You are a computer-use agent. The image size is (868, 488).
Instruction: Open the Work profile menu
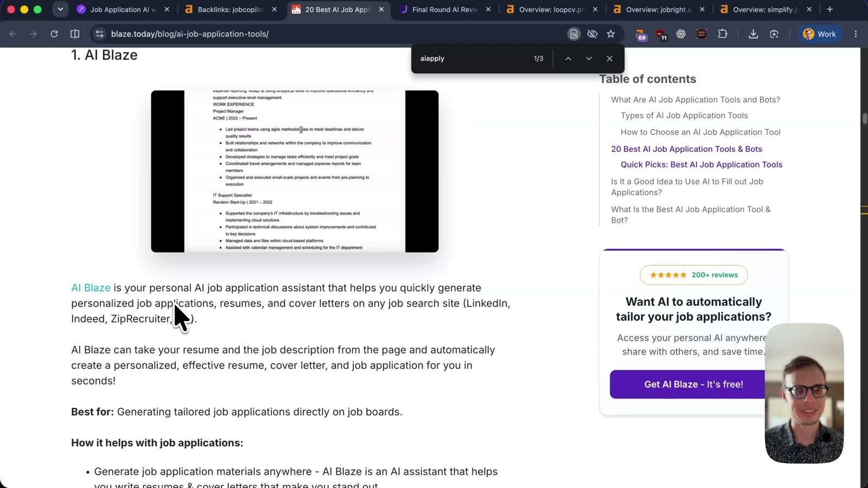tap(820, 34)
